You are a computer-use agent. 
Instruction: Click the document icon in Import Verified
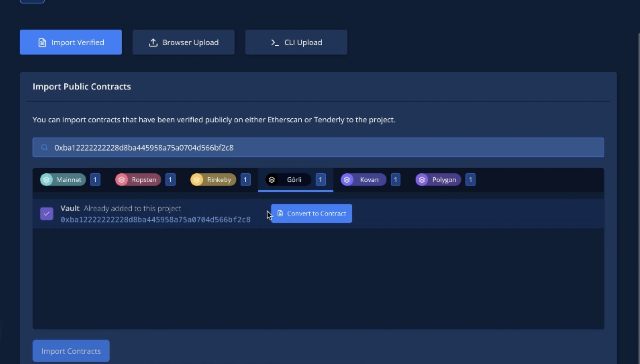click(x=42, y=42)
